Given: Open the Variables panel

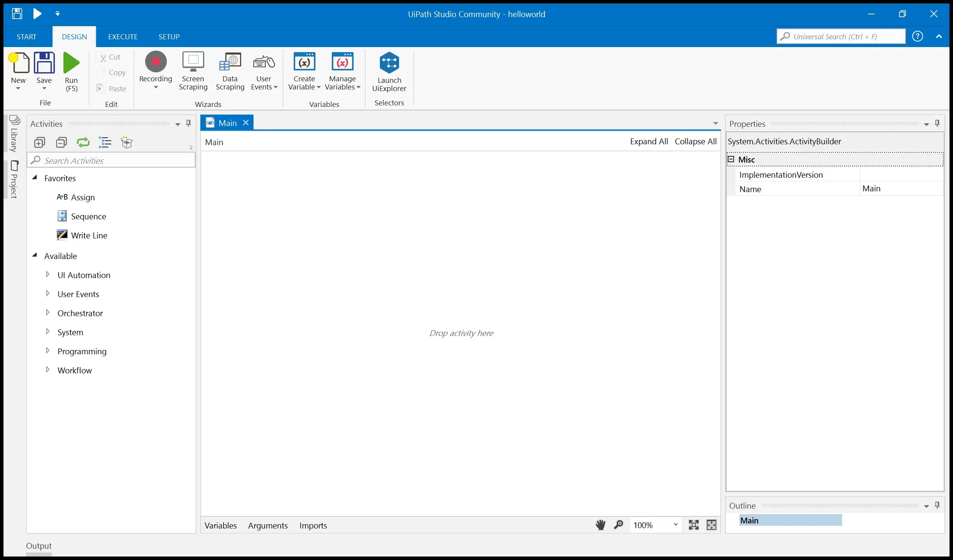Looking at the screenshot, I should (x=221, y=525).
